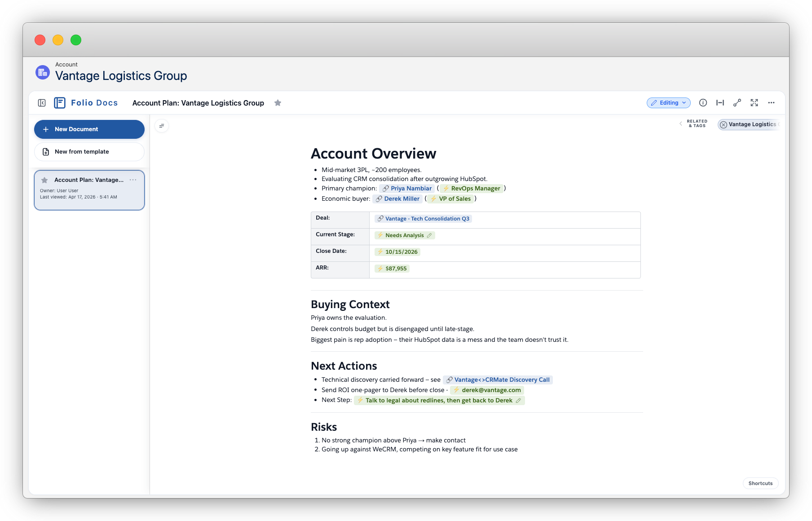Remove the Vantage Logistics tag
This screenshot has width=812, height=521.
pos(723,124)
